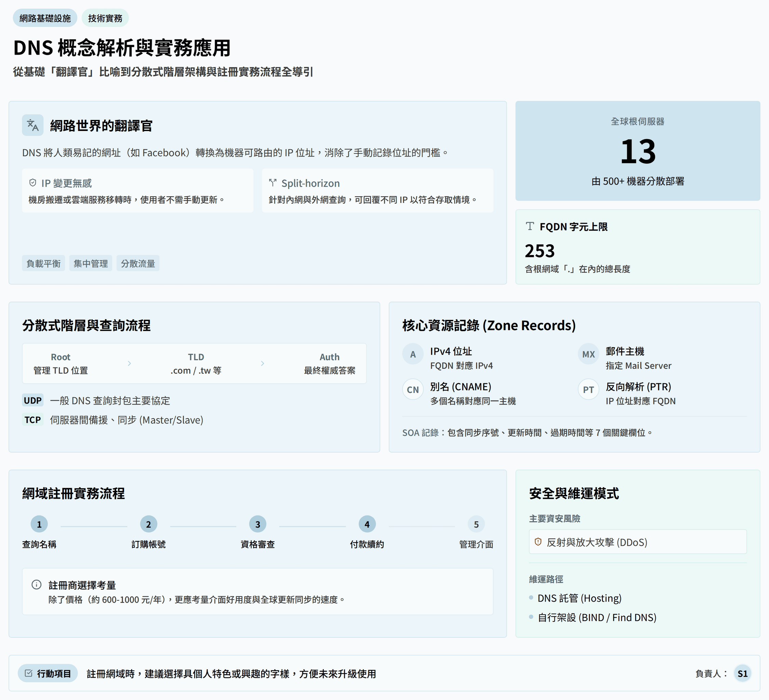Click the UDP protocol badge
Image resolution: width=769 pixels, height=700 pixels.
point(32,400)
